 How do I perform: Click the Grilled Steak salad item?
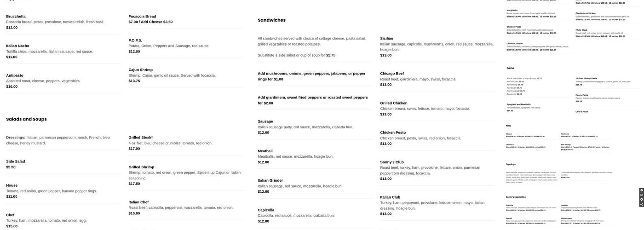(140, 138)
